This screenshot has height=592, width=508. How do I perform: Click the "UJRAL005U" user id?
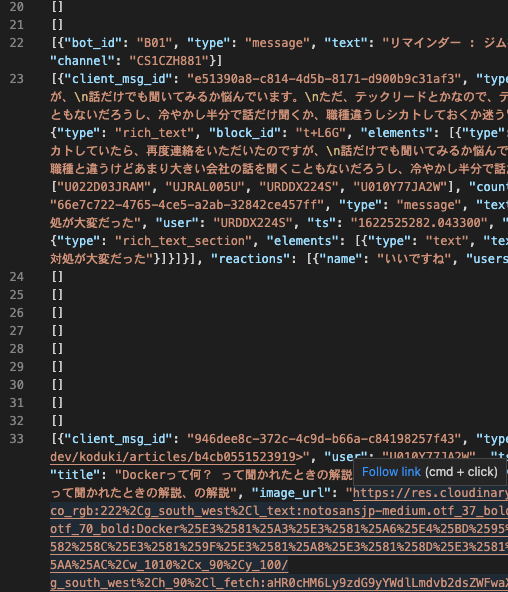click(205, 187)
